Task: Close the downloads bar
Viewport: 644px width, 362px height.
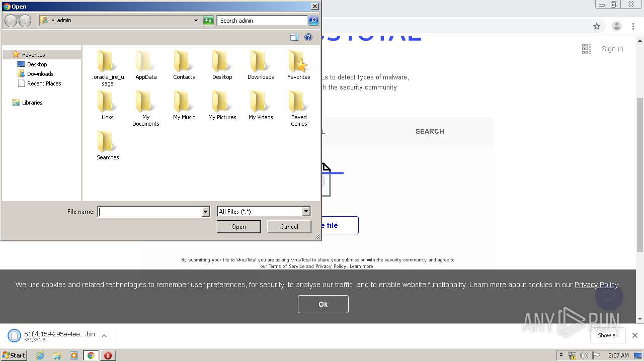Action: pos(635,335)
